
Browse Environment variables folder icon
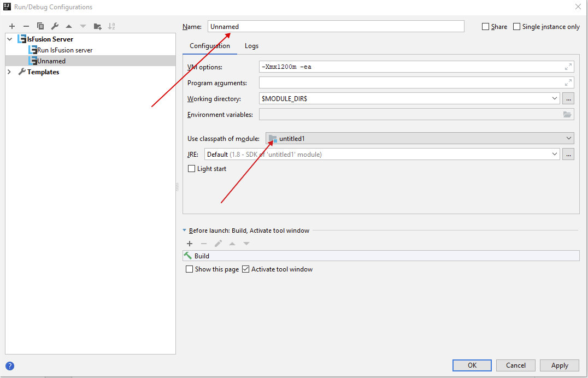coord(567,115)
